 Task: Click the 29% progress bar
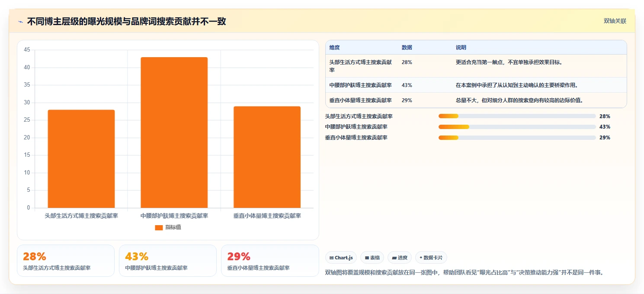point(517,138)
